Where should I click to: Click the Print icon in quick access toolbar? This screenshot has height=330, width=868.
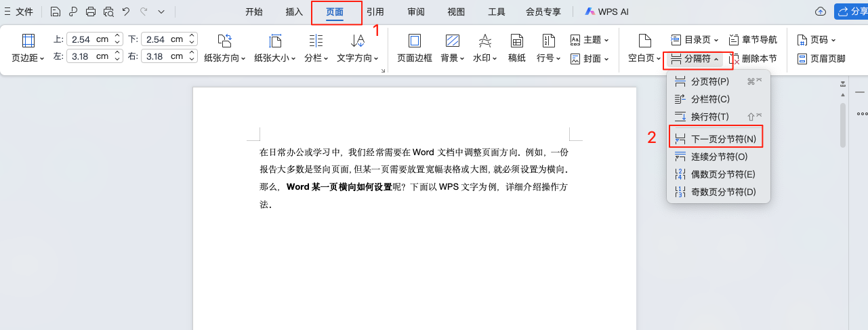(91, 12)
